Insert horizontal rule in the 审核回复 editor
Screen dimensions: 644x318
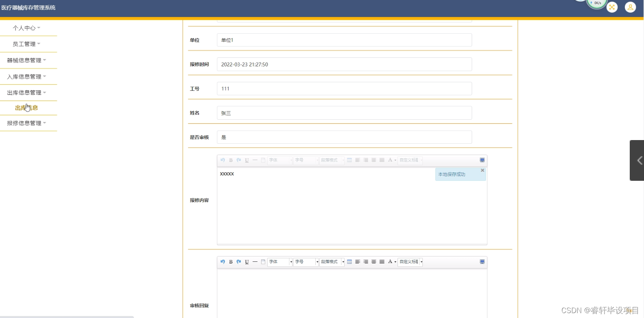click(x=255, y=262)
